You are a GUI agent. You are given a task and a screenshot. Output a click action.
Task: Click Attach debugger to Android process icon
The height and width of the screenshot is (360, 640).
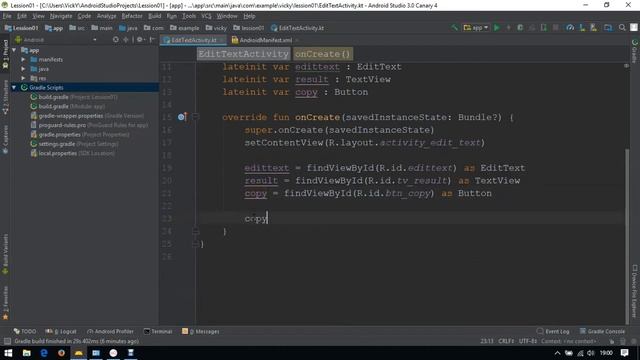click(x=544, y=28)
